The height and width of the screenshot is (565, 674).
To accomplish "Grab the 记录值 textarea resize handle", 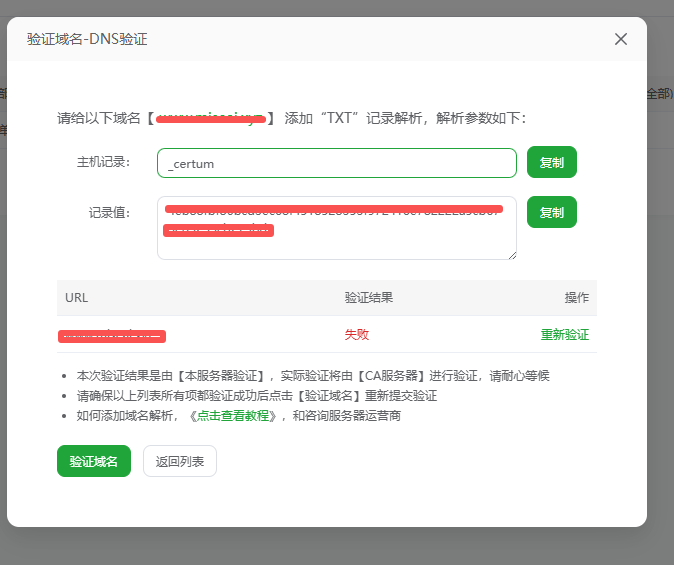I will (x=512, y=255).
